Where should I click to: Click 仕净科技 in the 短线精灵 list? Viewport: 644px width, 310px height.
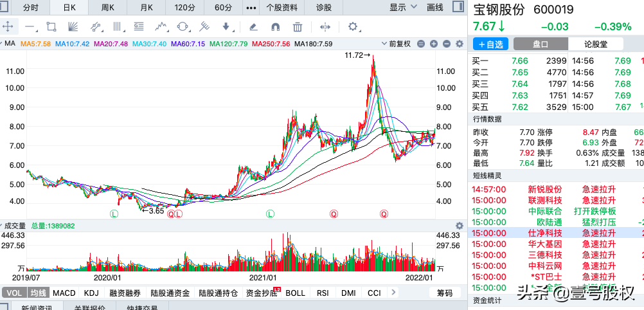click(x=544, y=233)
